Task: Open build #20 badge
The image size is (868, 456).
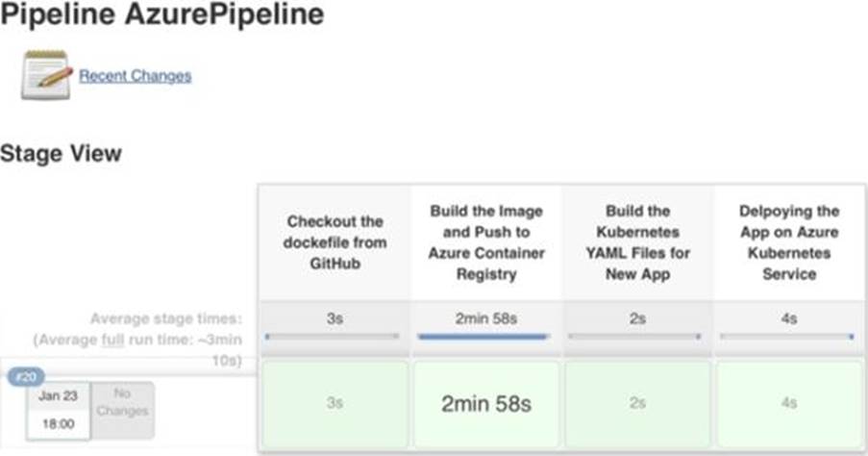Action: click(x=26, y=377)
